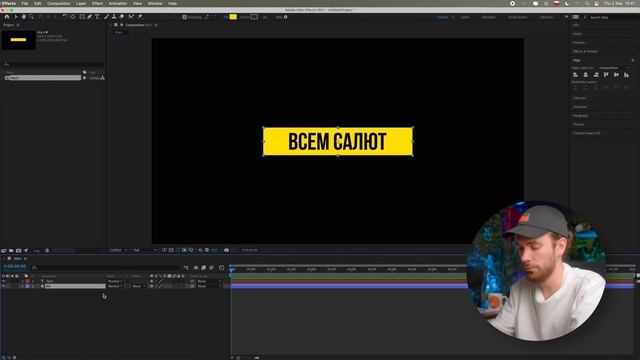Toggle Frame Blending switch in timeline header
The width and height of the screenshot is (640, 360).
(x=204, y=268)
